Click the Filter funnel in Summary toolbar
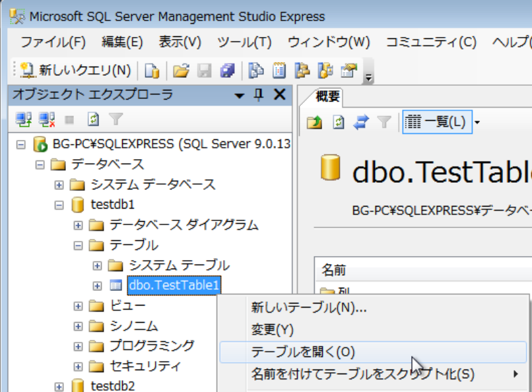The width and height of the screenshot is (532, 392). pos(384,122)
